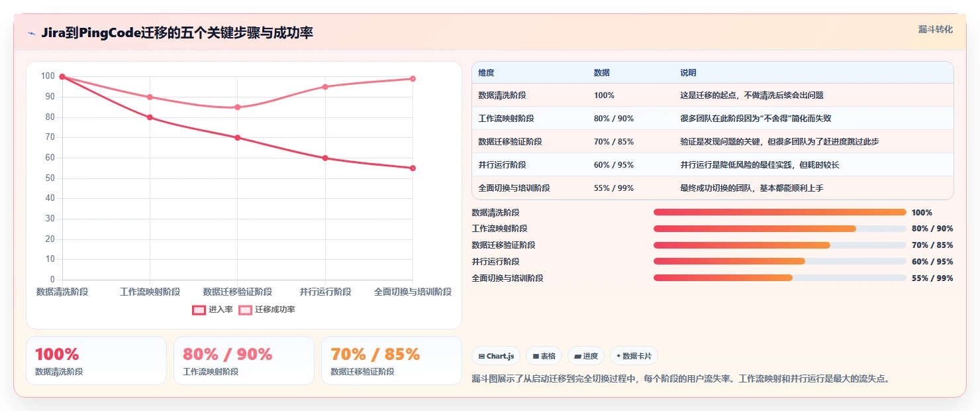Viewport: 980px width, 411px height.
Task: Click the 60% / 95% progress value label
Action: (932, 262)
